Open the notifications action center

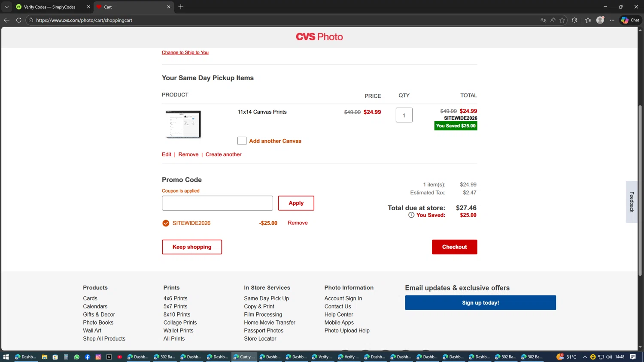coord(633,357)
